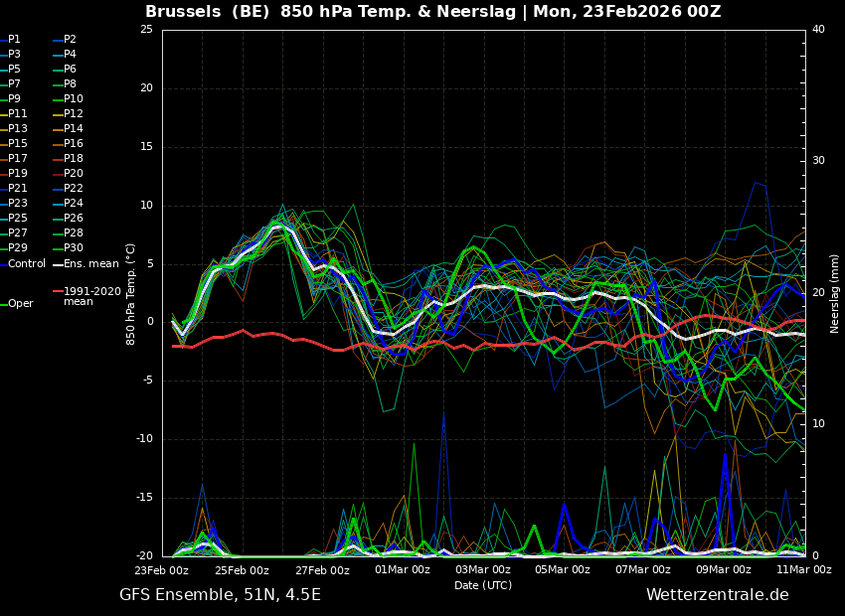
Task: Click the 25Feb 00z date tick
Action: coord(242,569)
